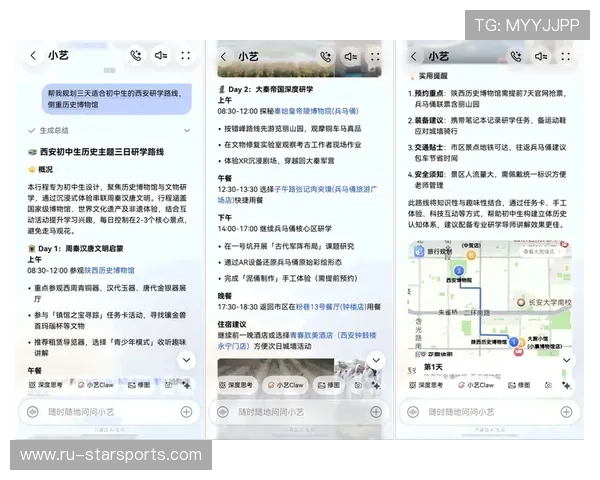Start voice call in left screen
The width and height of the screenshot is (600, 480).
tap(135, 56)
